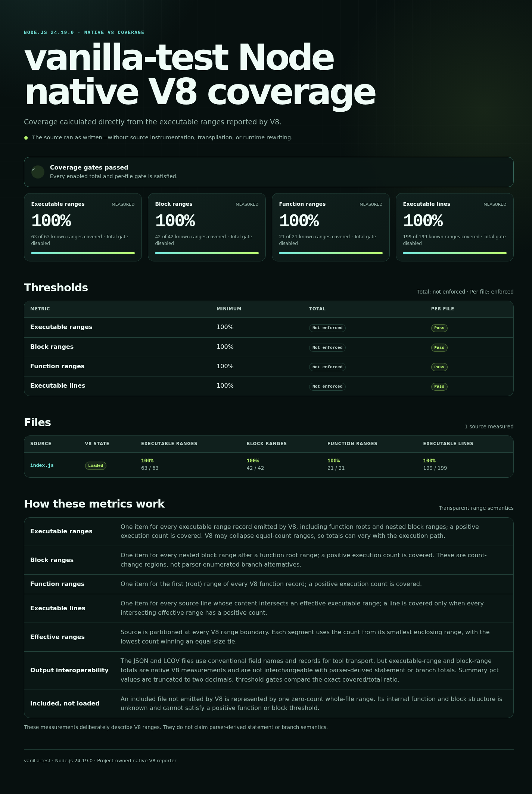Click the '21 / 21' count in index.js row
The width and height of the screenshot is (532, 794).
coord(336,468)
